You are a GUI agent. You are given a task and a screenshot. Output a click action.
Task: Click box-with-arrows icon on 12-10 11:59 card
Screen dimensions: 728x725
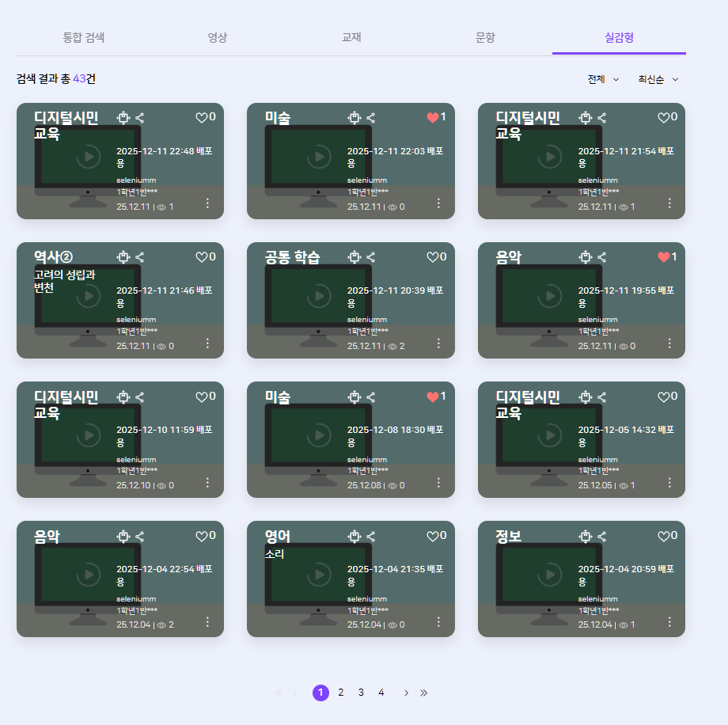point(123,397)
